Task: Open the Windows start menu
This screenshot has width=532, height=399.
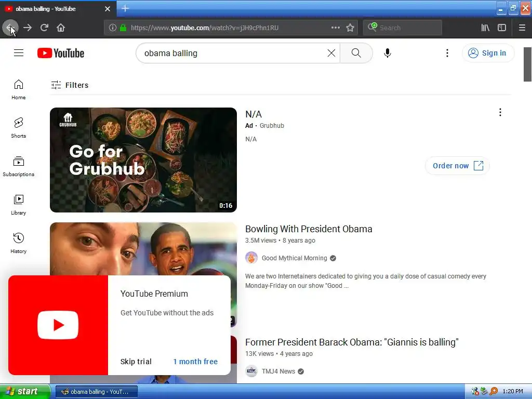Action: pyautogui.click(x=25, y=392)
